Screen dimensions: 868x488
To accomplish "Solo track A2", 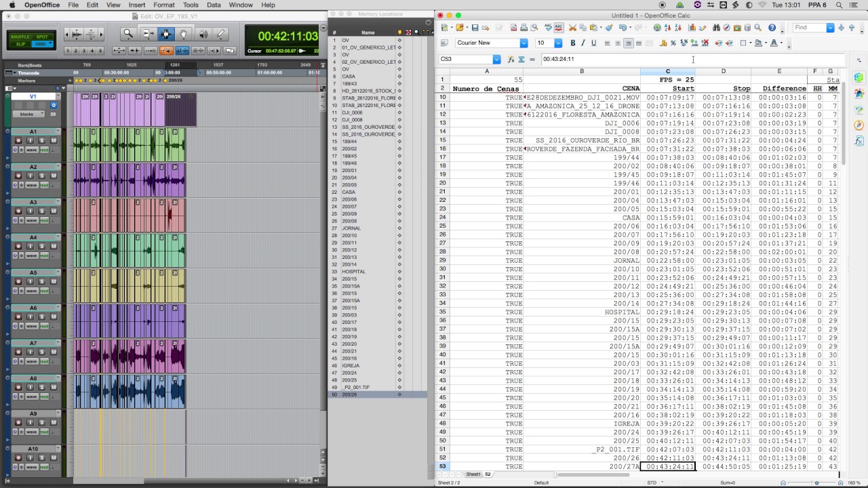I will click(x=41, y=176).
